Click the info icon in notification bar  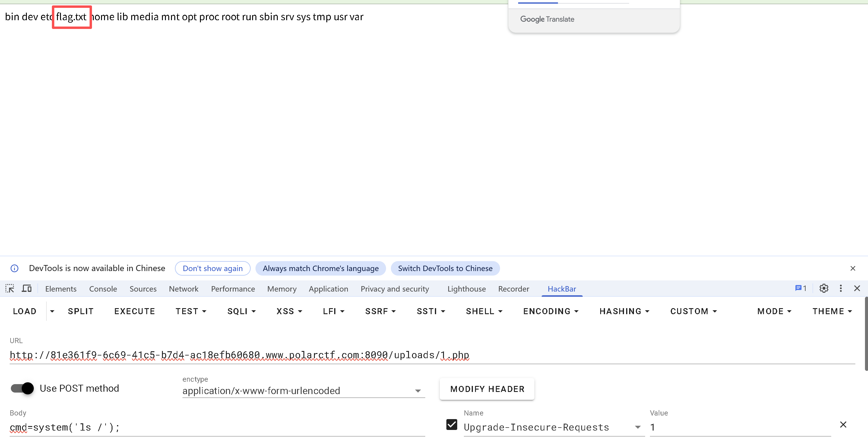pos(14,268)
